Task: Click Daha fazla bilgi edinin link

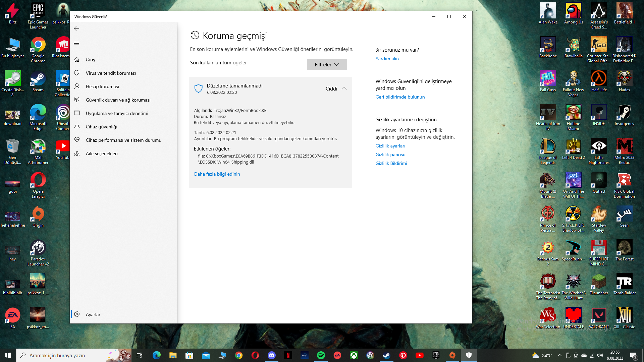Action: (217, 174)
